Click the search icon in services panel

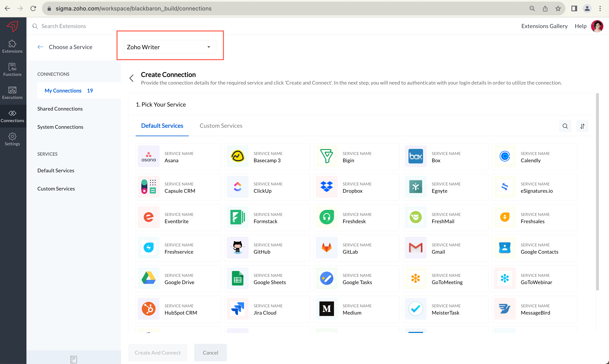pos(565,126)
